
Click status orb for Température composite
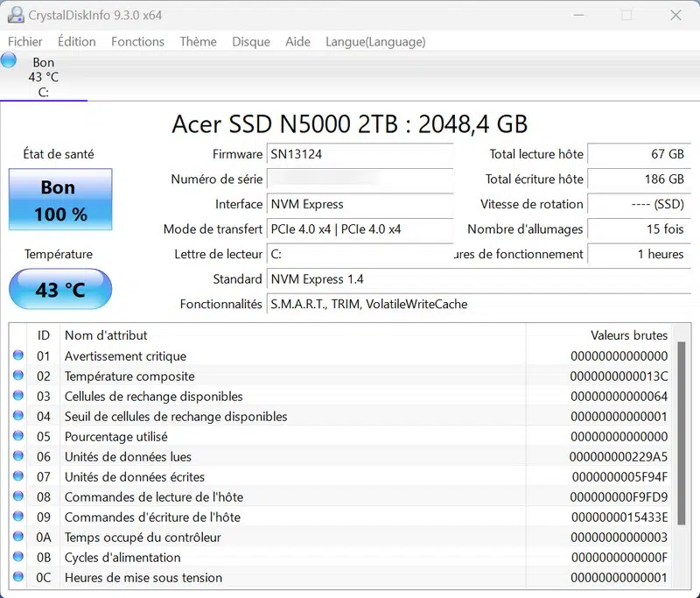[x=18, y=376]
